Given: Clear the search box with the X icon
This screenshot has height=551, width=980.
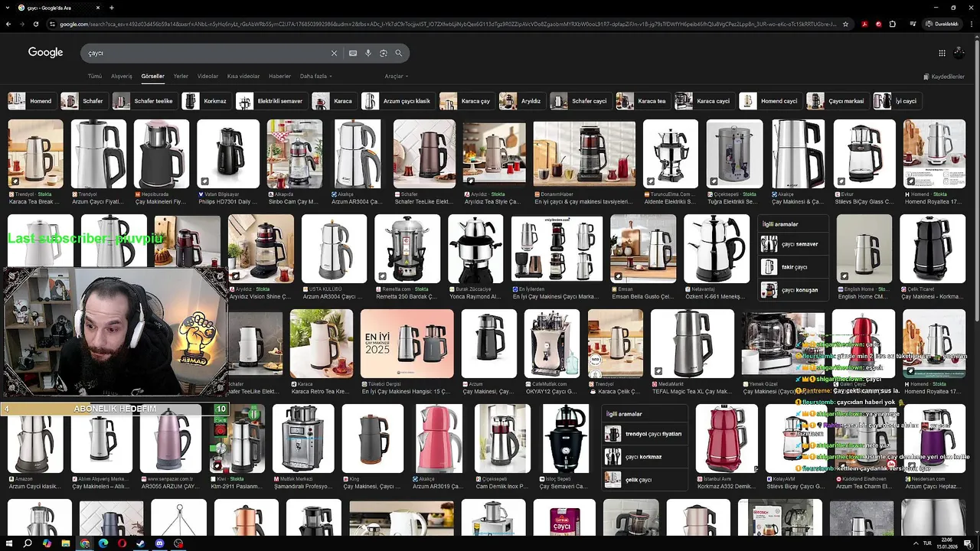Looking at the screenshot, I should coord(334,53).
